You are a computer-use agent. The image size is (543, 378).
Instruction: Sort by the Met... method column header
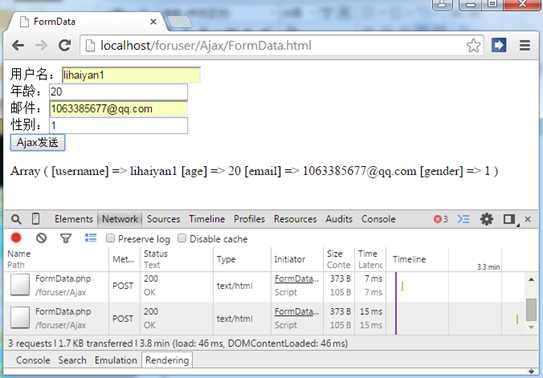click(x=123, y=259)
